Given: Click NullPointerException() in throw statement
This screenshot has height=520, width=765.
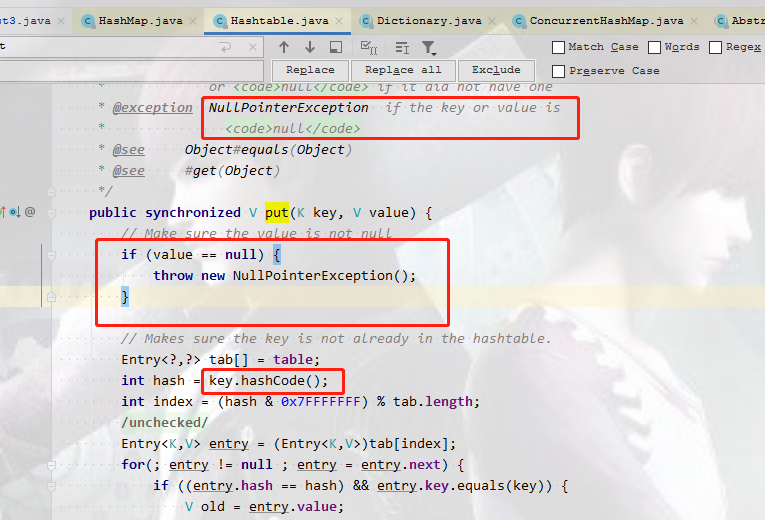Looking at the screenshot, I should pos(320,276).
